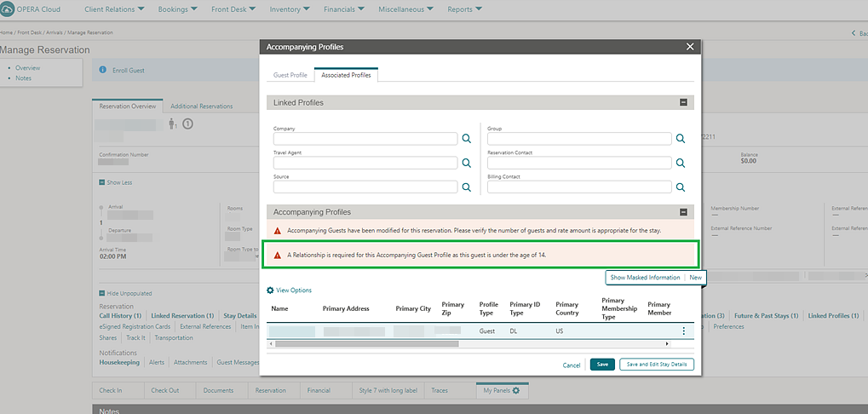Screen dimensions: 868x414
Task: Collapse the Accompanying Profiles section
Action: tap(683, 212)
